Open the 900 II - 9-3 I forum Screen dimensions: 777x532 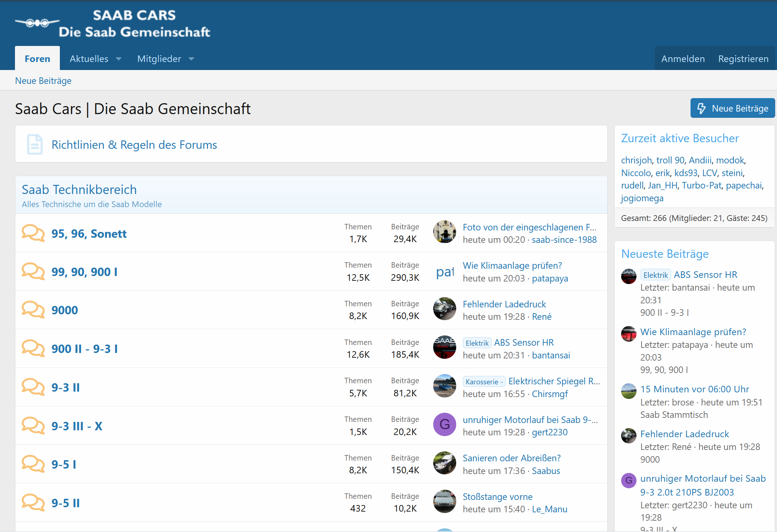coord(85,349)
